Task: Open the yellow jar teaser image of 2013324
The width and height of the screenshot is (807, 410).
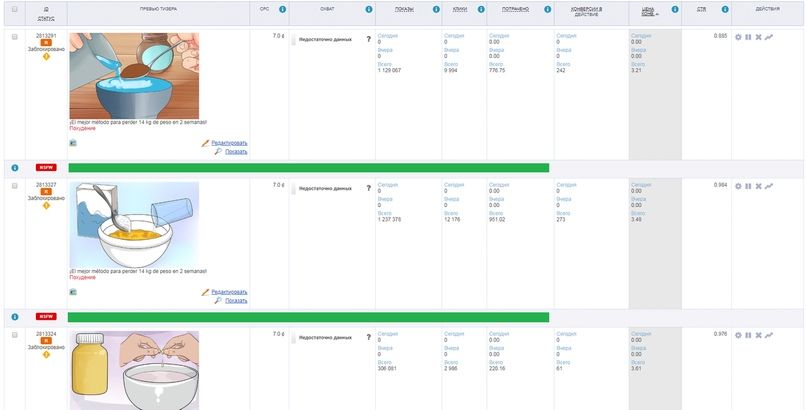Action: (x=134, y=370)
